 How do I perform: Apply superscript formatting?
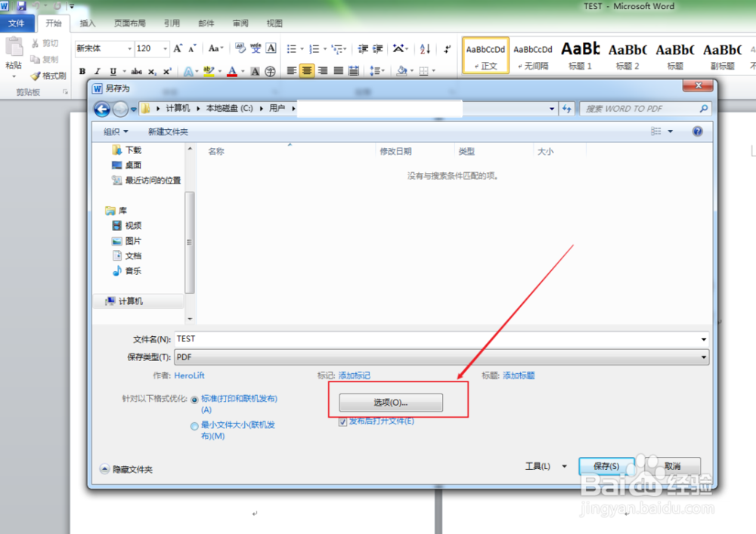click(x=167, y=71)
